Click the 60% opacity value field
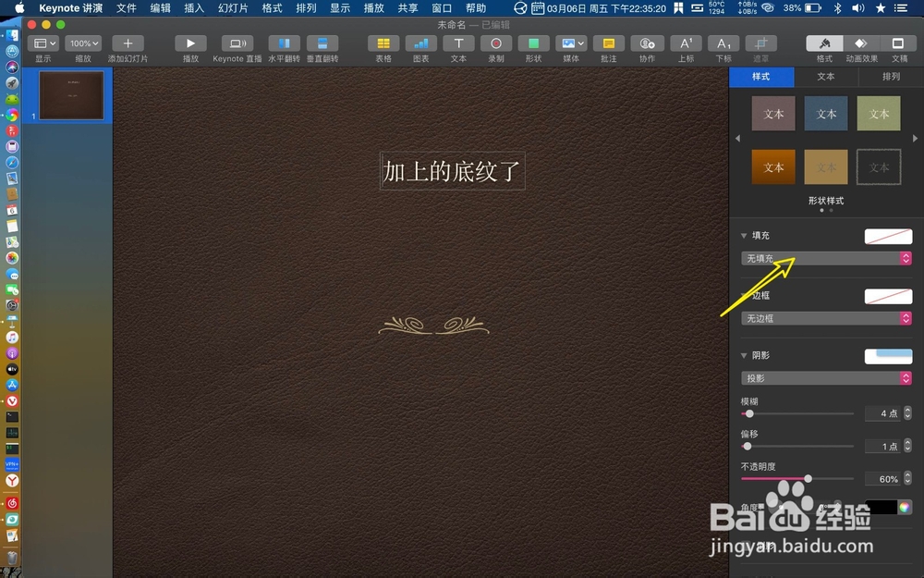The image size is (924, 578). 882,479
